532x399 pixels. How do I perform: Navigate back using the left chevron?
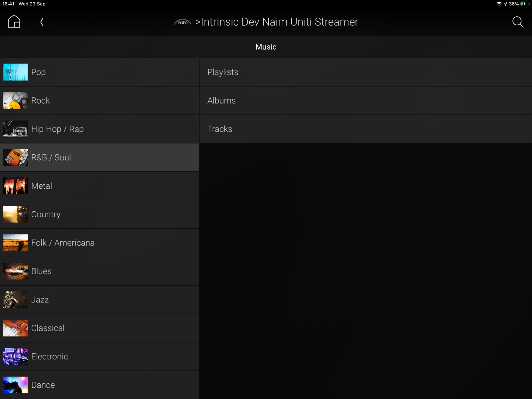pyautogui.click(x=42, y=22)
